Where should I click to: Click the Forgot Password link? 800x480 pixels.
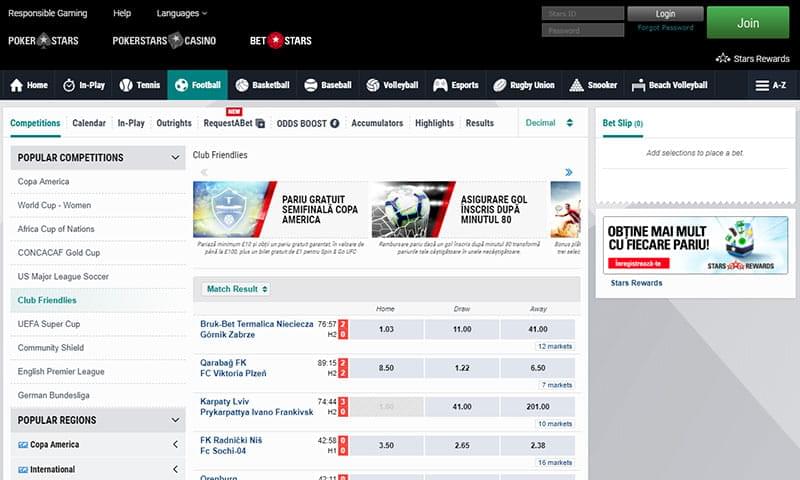(665, 28)
